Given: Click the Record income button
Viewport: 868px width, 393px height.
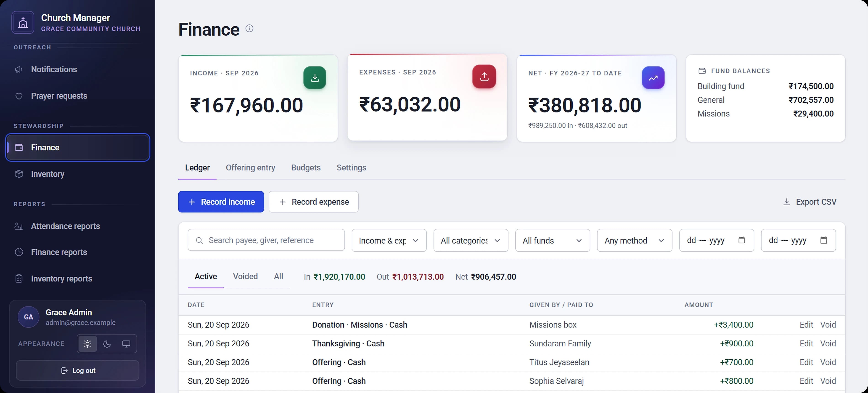Looking at the screenshot, I should (x=221, y=202).
